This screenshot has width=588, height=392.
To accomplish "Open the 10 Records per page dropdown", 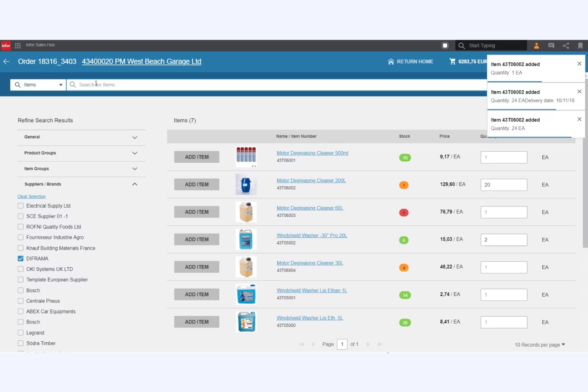I will (540, 345).
